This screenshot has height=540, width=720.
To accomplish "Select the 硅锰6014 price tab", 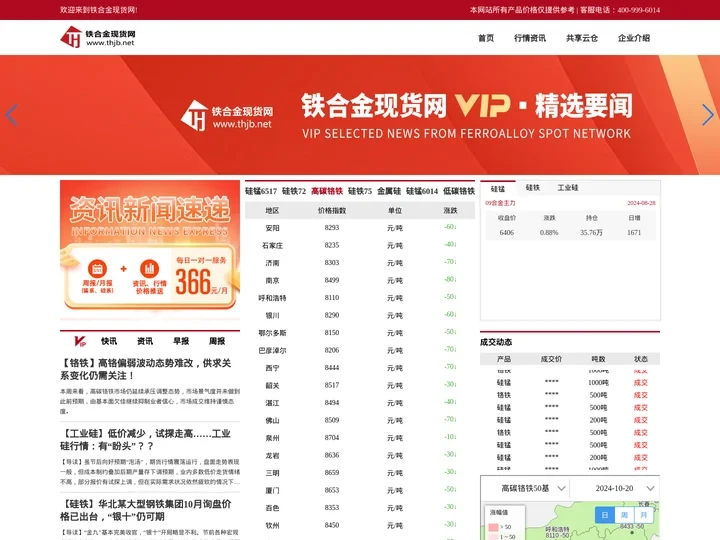I will pos(422,191).
